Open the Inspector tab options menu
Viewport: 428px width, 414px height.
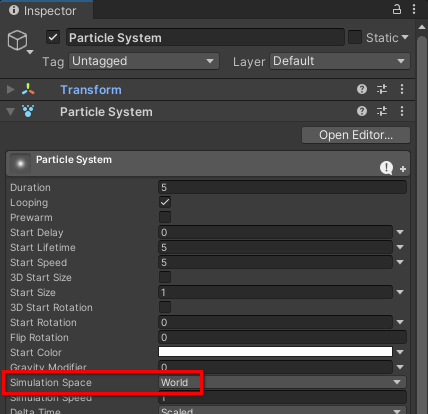click(x=414, y=9)
